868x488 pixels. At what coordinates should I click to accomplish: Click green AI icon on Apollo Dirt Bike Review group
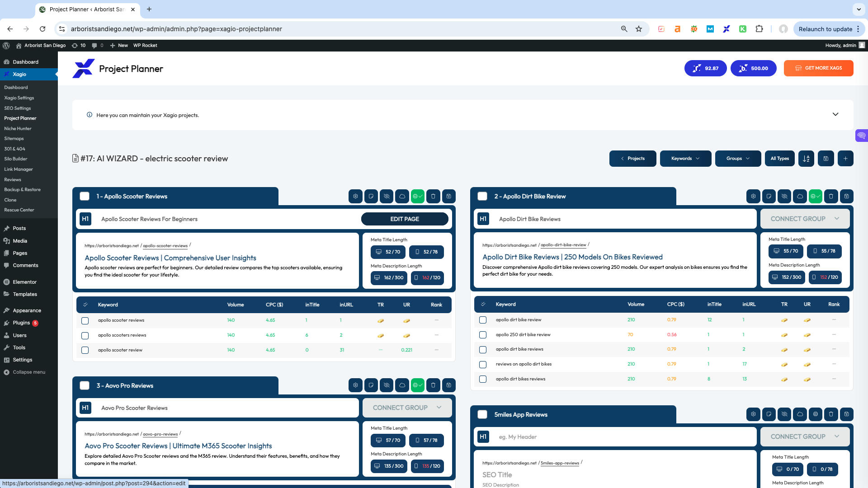816,196
